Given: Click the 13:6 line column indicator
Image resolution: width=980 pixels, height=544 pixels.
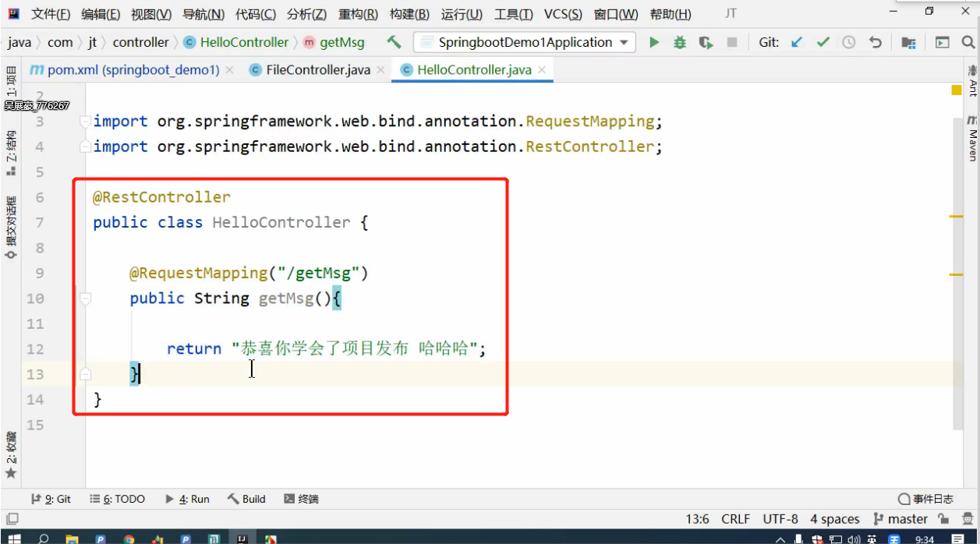Looking at the screenshot, I should pyautogui.click(x=698, y=519).
